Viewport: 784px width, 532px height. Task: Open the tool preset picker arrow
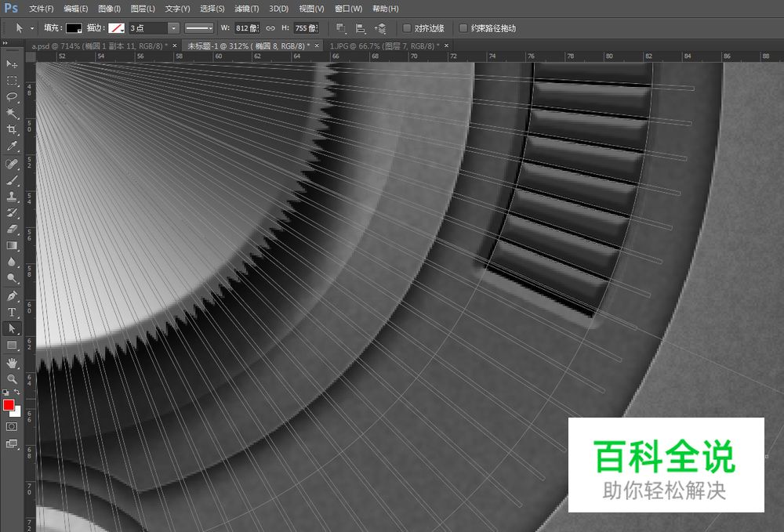[32, 28]
